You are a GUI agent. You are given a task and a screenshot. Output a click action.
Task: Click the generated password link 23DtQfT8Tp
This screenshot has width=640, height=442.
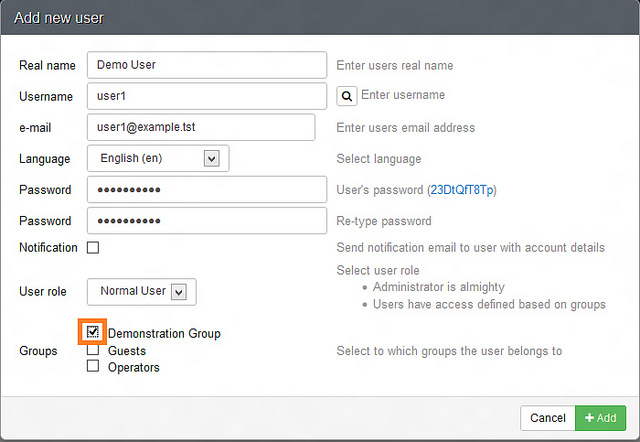coord(462,190)
